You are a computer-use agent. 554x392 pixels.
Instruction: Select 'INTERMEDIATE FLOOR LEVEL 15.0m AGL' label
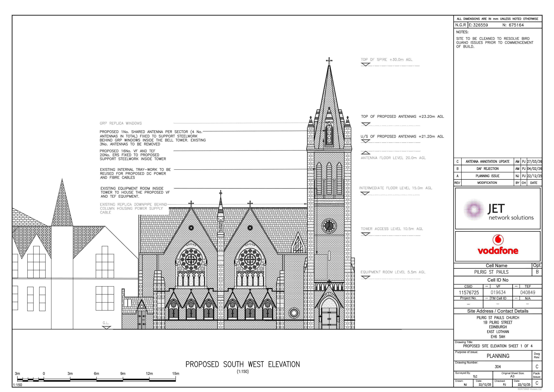pos(395,188)
